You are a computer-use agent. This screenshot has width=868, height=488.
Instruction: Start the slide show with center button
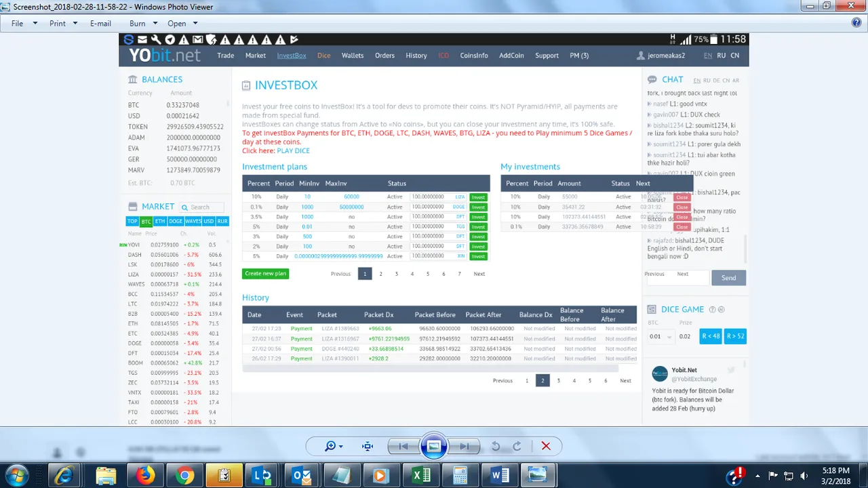pyautogui.click(x=433, y=446)
